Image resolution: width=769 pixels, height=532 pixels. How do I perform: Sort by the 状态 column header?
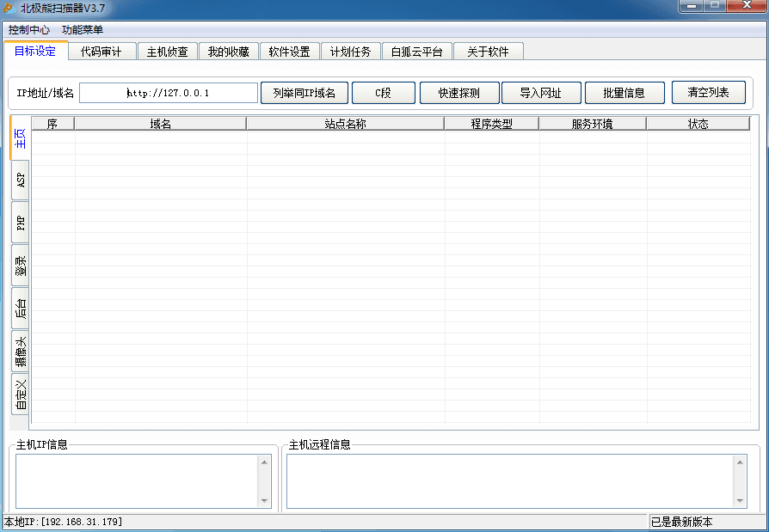[x=698, y=124]
